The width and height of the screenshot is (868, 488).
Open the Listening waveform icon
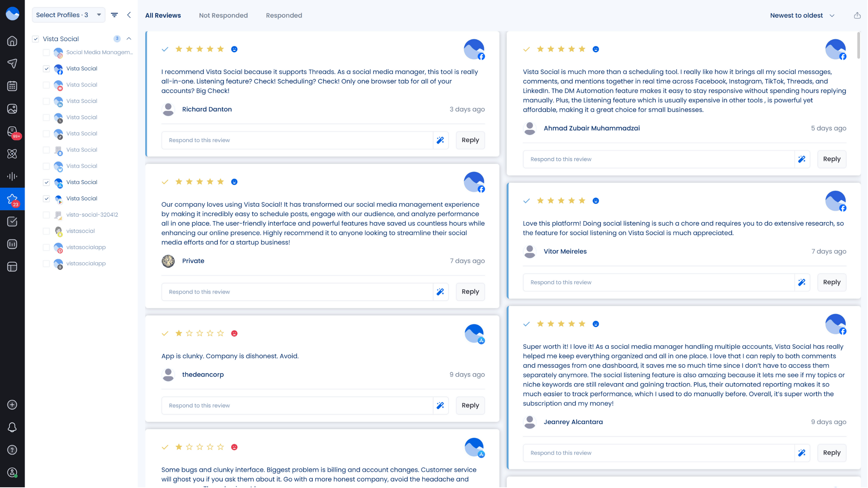pos(12,177)
